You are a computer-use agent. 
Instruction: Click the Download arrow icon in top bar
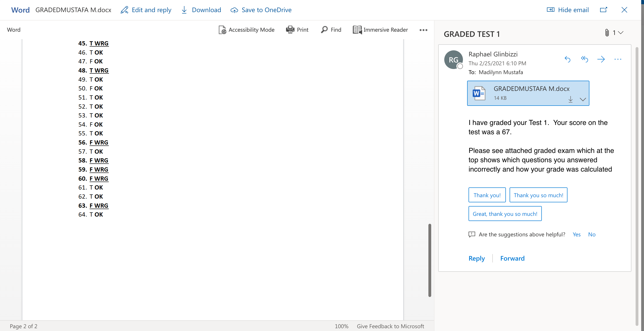pos(184,10)
